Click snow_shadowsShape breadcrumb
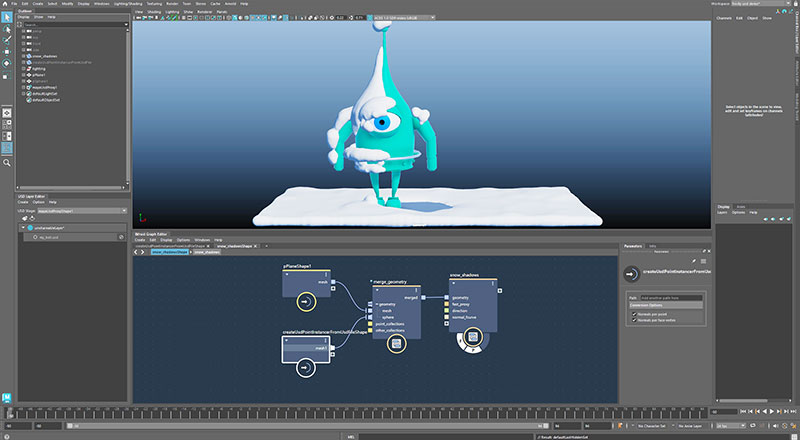Viewport: 800px width, 440px height. click(170, 252)
